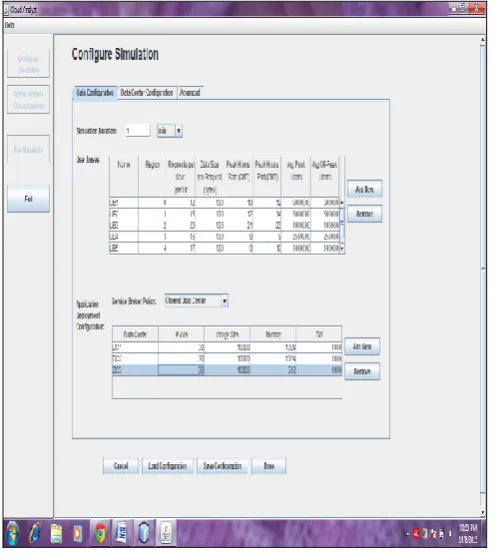Click the Data Center column header

pyautogui.click(x=135, y=334)
